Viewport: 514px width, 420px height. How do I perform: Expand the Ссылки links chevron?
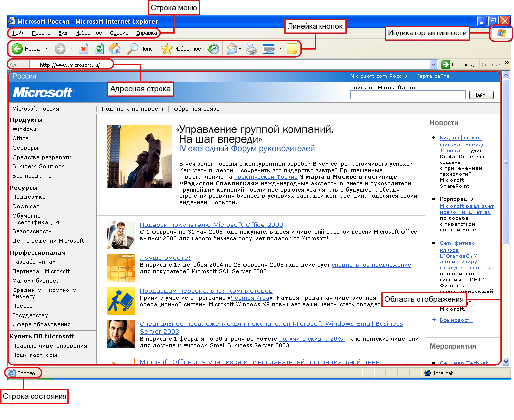click(507, 63)
